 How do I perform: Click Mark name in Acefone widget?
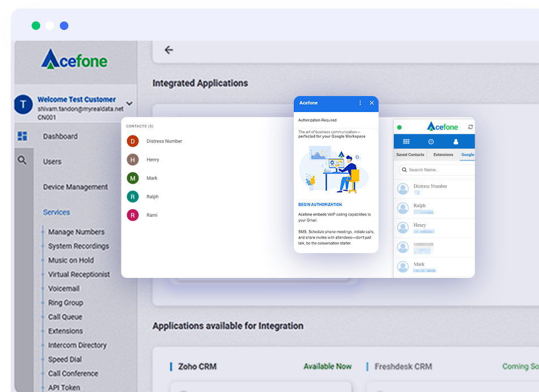tap(419, 264)
